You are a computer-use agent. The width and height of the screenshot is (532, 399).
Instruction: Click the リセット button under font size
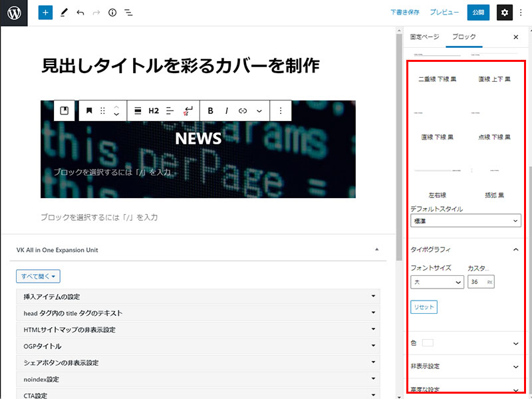tap(424, 307)
